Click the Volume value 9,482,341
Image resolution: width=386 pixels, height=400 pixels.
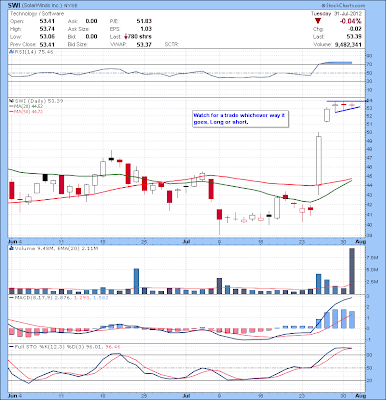(348, 44)
